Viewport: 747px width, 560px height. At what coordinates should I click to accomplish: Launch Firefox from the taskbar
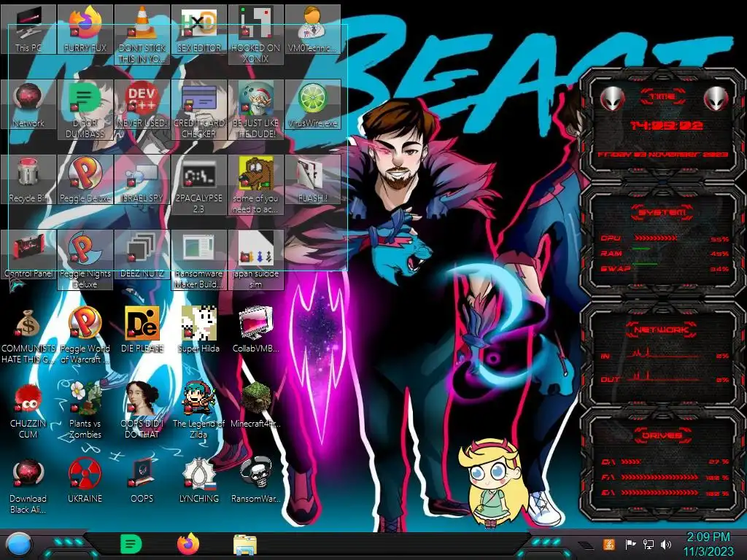point(188,544)
